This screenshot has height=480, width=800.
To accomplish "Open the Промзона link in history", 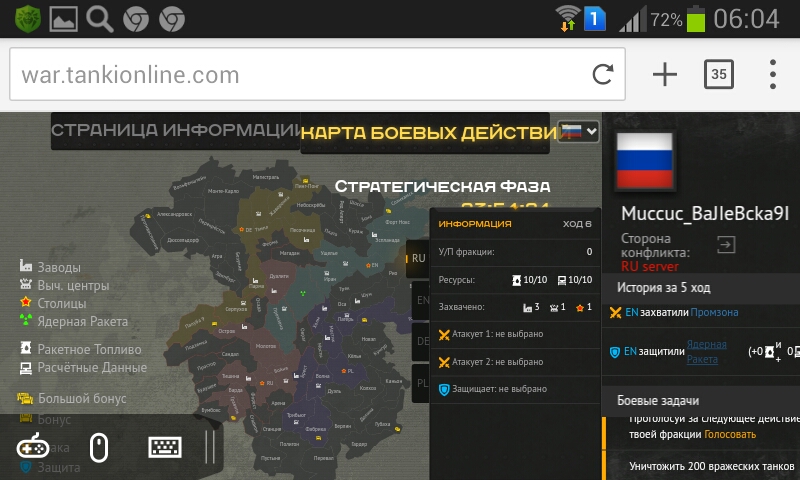I will tap(714, 312).
